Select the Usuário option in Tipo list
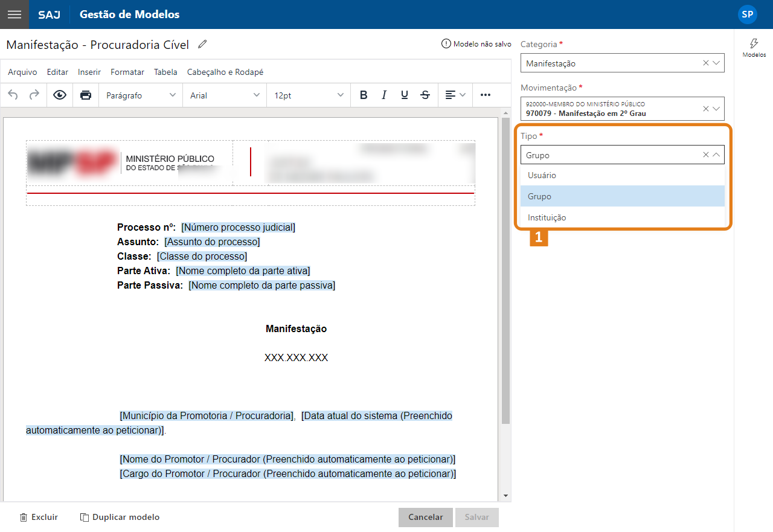Image resolution: width=773 pixels, height=532 pixels. coord(622,175)
